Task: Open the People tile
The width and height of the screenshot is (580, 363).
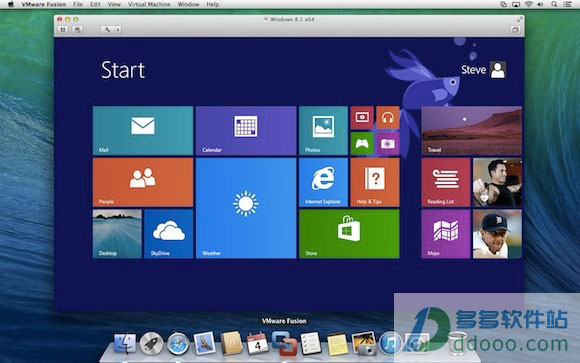Action: tap(143, 182)
